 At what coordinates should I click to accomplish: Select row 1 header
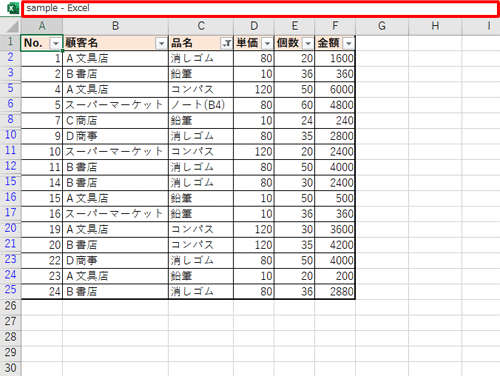[x=11, y=42]
